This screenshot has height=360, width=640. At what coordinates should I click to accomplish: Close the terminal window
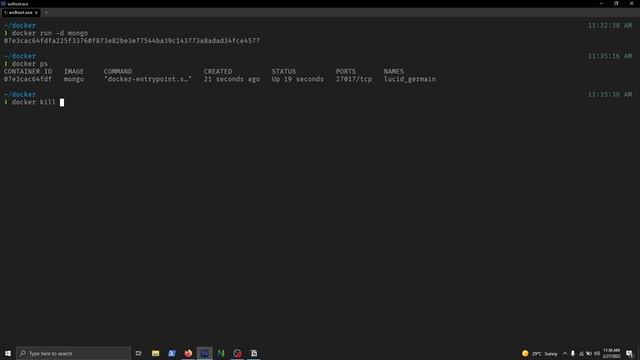[x=631, y=3]
